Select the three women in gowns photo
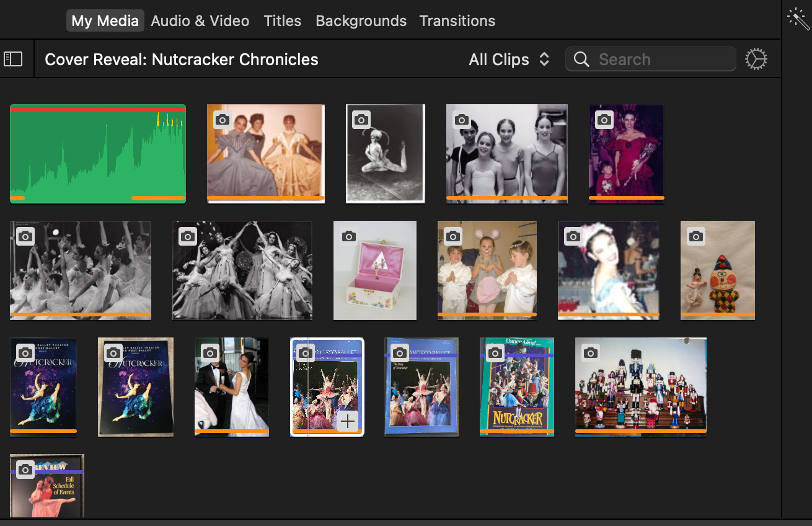 coord(265,153)
